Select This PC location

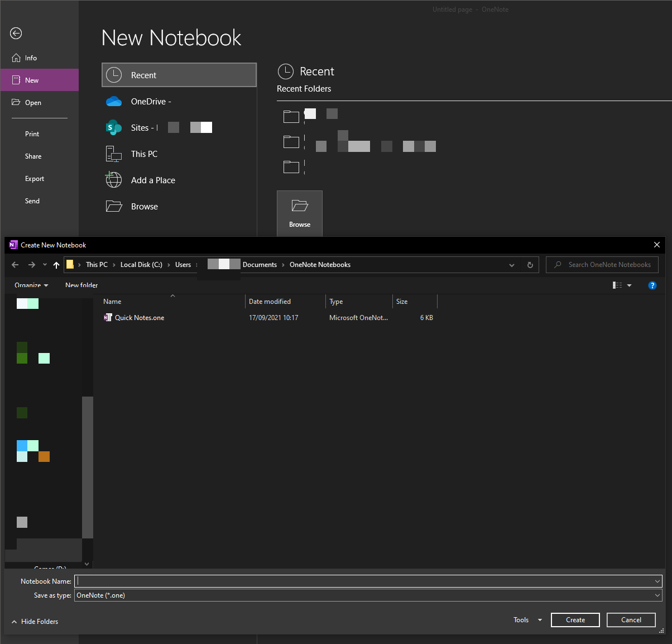point(179,154)
